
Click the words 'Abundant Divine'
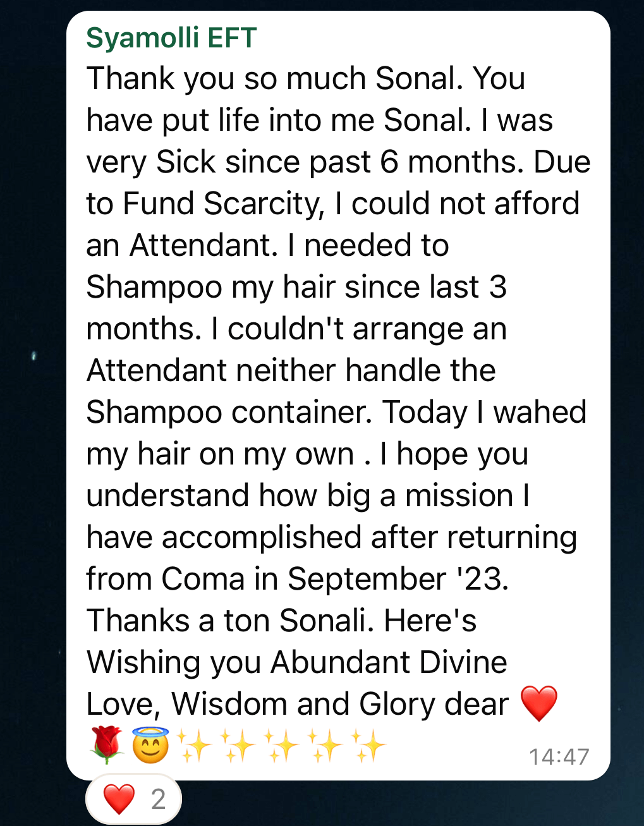click(x=389, y=662)
